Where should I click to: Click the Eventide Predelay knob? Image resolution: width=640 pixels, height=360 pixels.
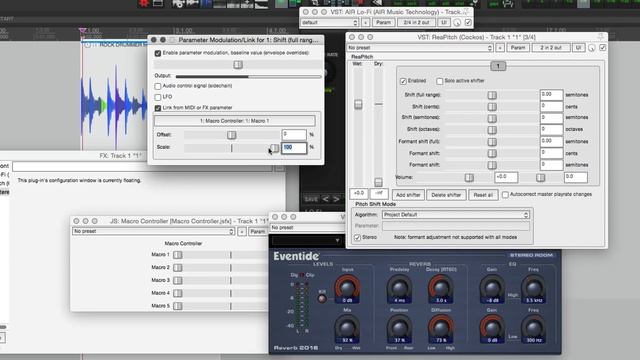(399, 287)
